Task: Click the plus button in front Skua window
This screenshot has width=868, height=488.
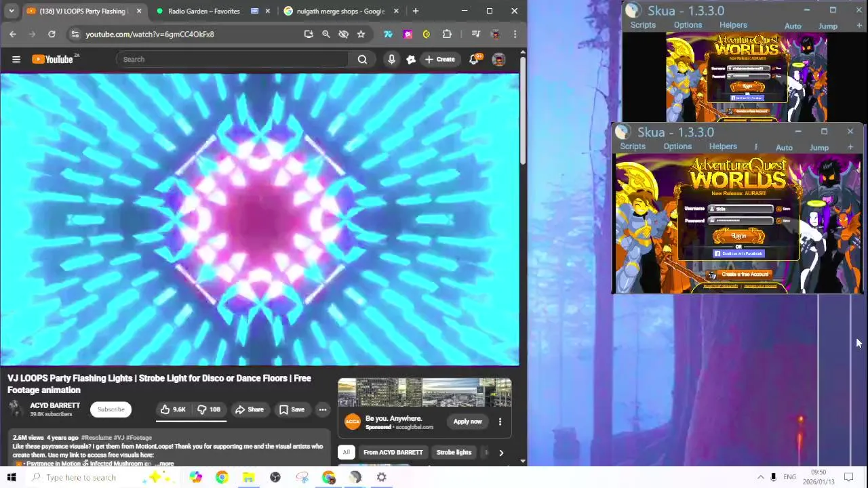Action: [850, 148]
